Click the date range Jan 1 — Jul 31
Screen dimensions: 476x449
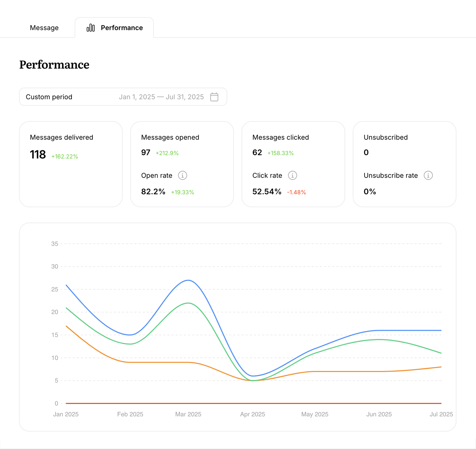pyautogui.click(x=161, y=97)
